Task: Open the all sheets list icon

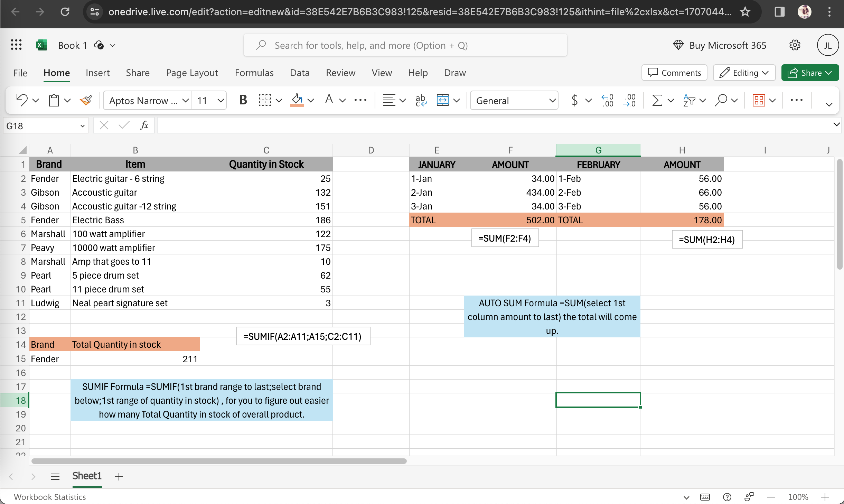Action: (55, 477)
